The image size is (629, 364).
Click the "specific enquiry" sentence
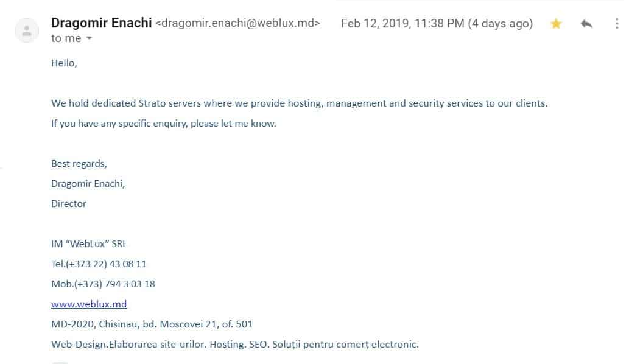(x=164, y=124)
